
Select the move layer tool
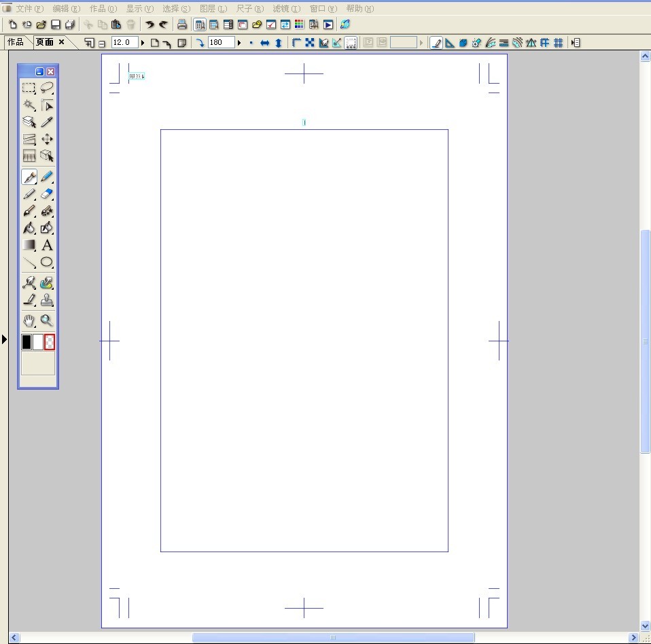click(x=47, y=139)
